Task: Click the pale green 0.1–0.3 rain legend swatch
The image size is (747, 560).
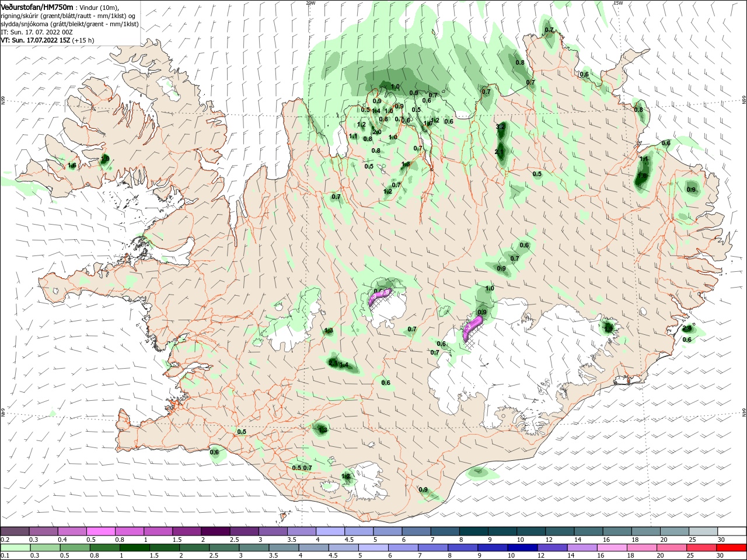Action: tap(16, 548)
